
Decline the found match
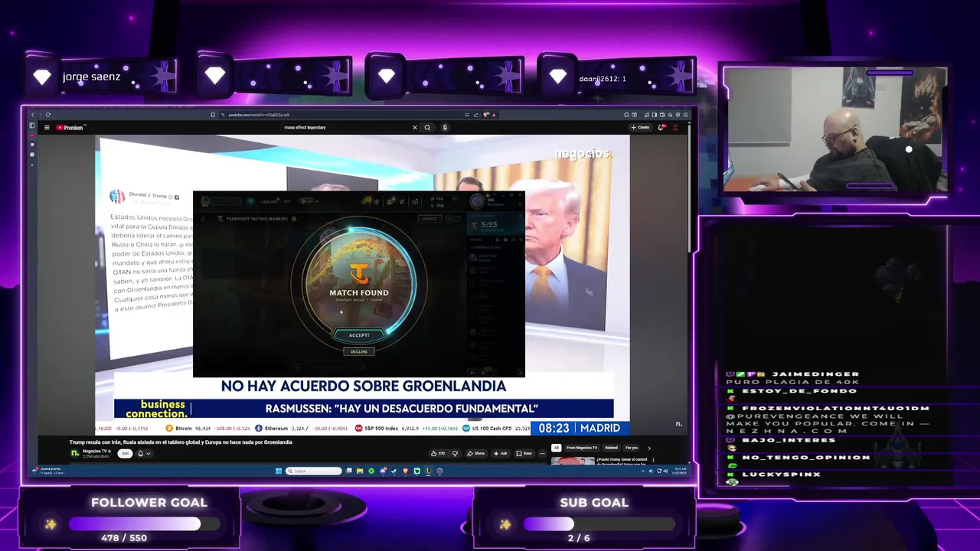[x=359, y=351]
